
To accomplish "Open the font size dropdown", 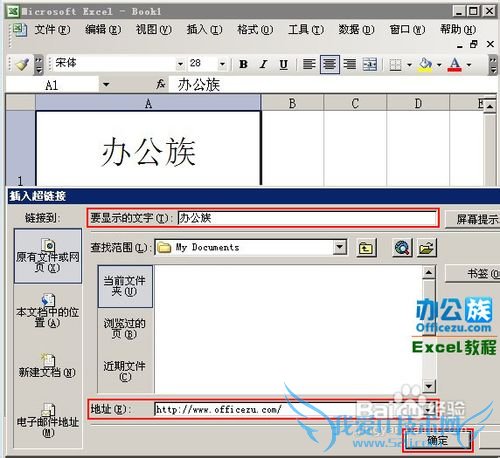I will click(222, 63).
